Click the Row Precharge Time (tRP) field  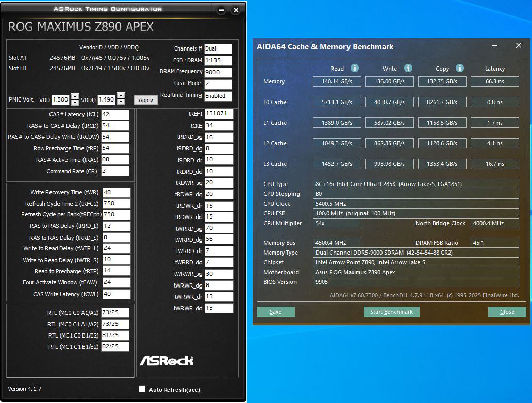click(x=115, y=148)
